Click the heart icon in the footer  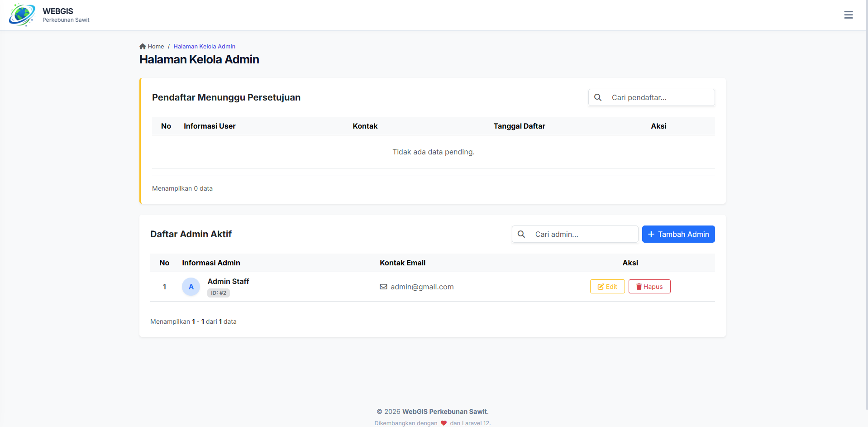point(444,423)
